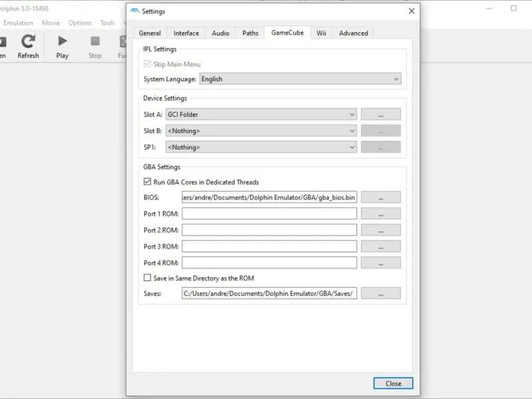Viewport: 532px width, 399px height.
Task: Click the Port 4 ROM input field
Action: coord(269,262)
